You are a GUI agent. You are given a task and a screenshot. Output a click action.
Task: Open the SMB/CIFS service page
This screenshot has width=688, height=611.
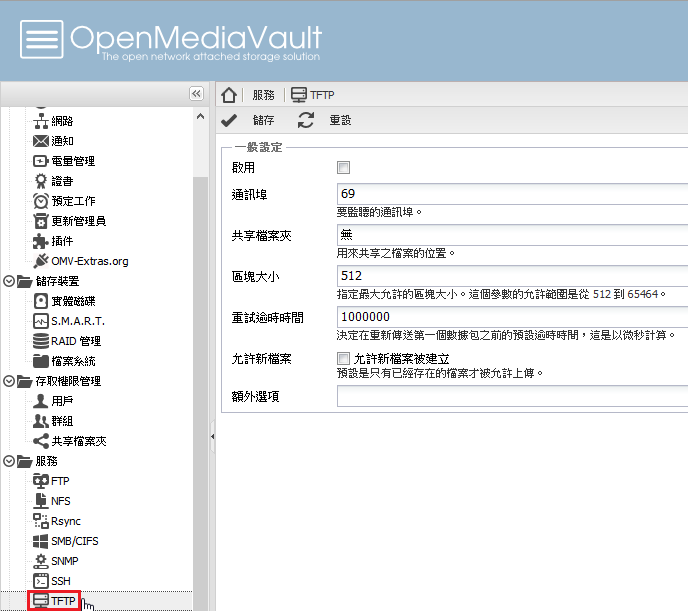coord(66,541)
